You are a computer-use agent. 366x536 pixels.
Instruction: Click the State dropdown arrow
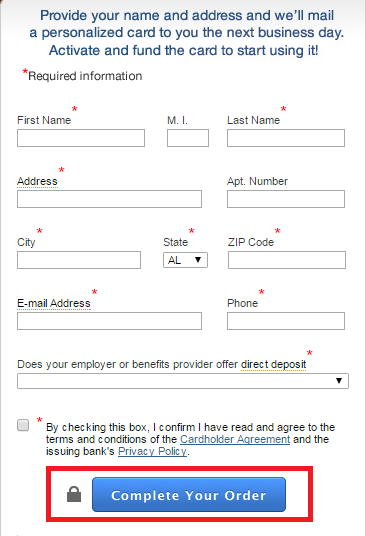click(198, 260)
